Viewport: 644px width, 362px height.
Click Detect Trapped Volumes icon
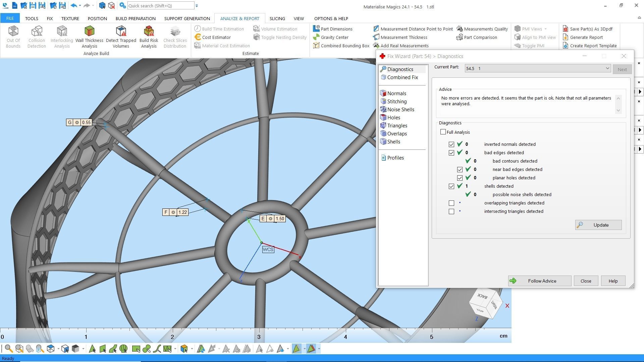click(121, 37)
